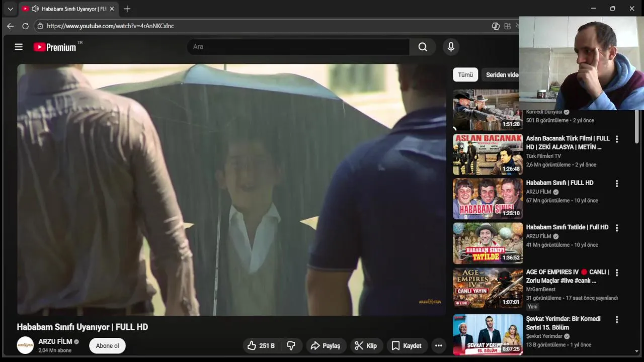Open a new browser tab
The height and width of the screenshot is (362, 644).
[x=127, y=9]
